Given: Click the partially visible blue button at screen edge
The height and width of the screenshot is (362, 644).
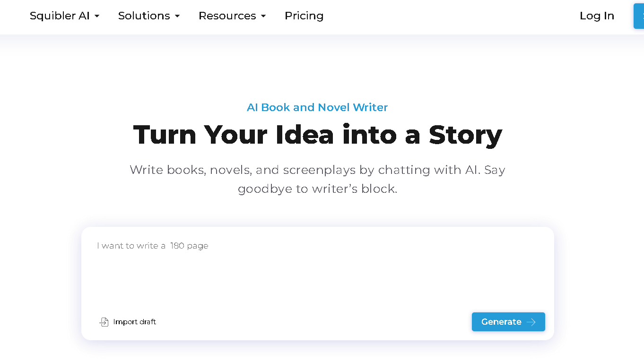Looking at the screenshot, I should (639, 16).
